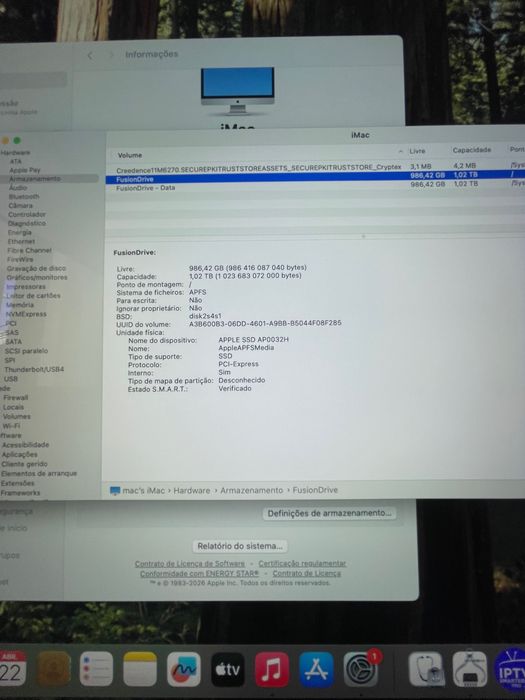Select Gravação de disco in the sidebar

coord(36,268)
